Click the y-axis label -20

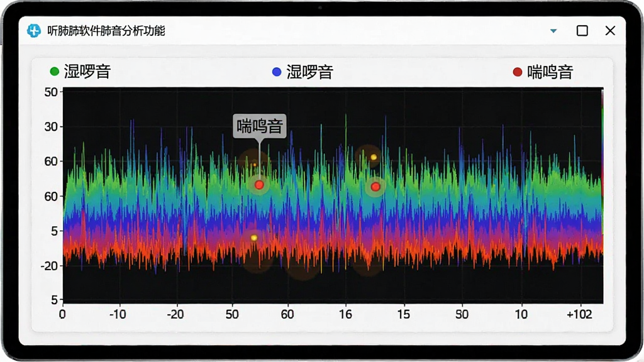pyautogui.click(x=49, y=266)
